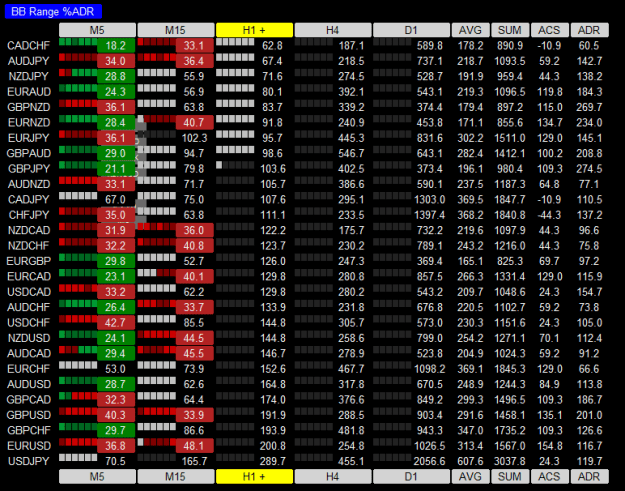The height and width of the screenshot is (491, 625).
Task: Select the CHFJPY symbol row label
Action: (x=29, y=215)
